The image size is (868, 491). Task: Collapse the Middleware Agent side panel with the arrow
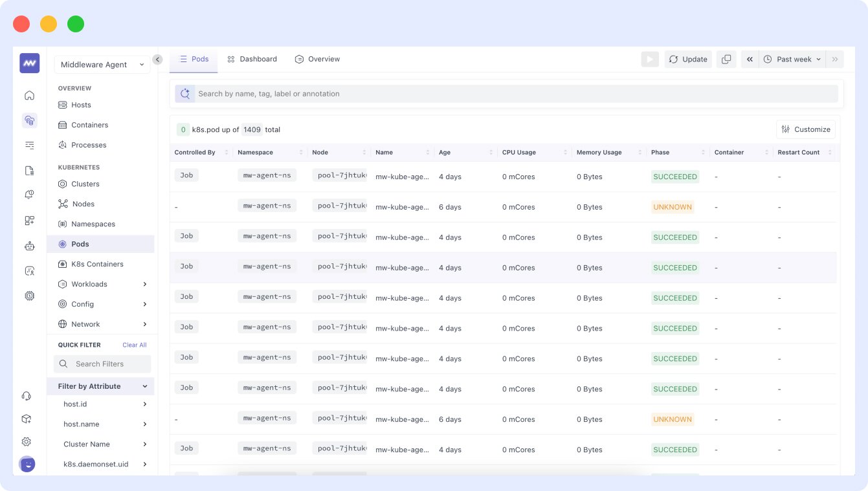pyautogui.click(x=157, y=59)
